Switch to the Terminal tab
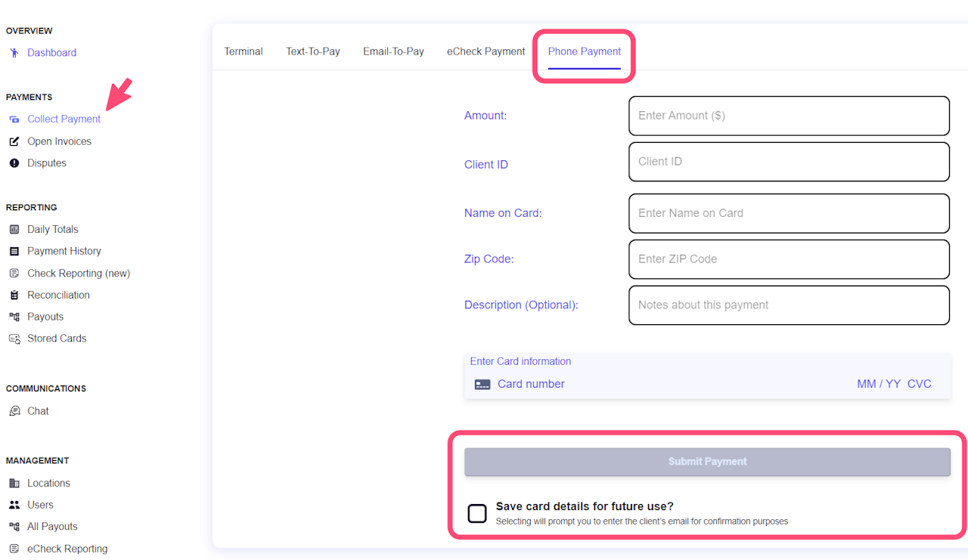This screenshot has height=560, width=968. 244,51
